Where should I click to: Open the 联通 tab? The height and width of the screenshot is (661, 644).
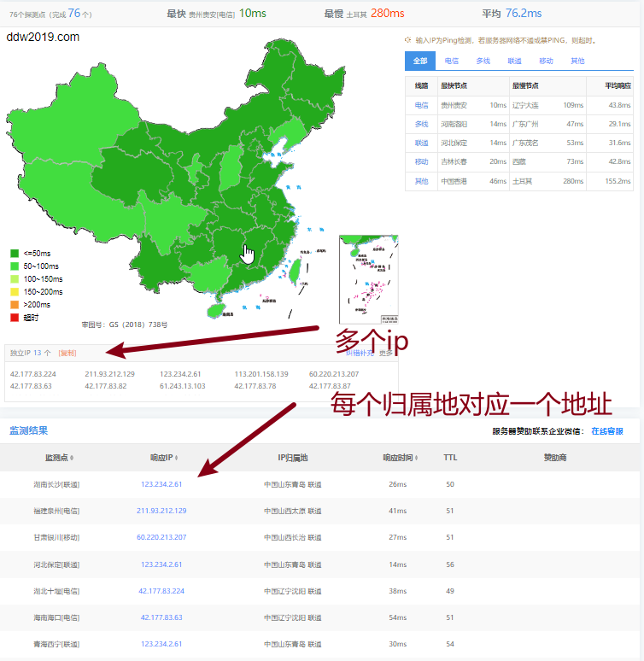[x=514, y=61]
